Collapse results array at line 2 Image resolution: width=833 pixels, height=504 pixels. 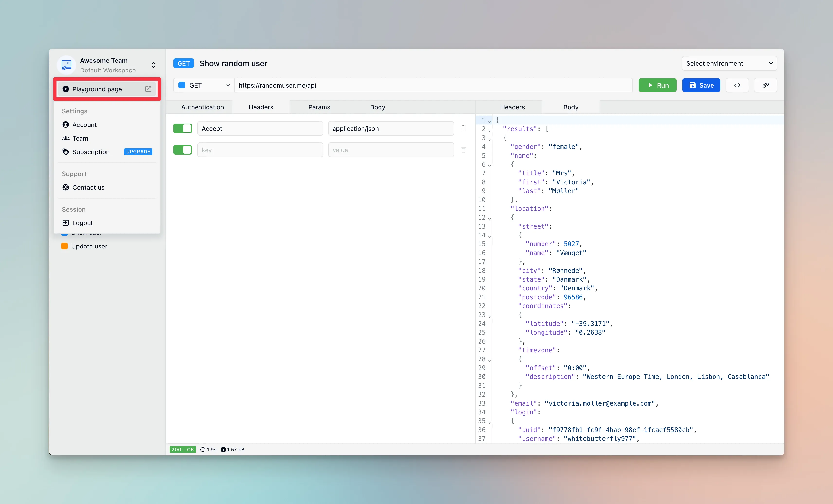pos(489,130)
